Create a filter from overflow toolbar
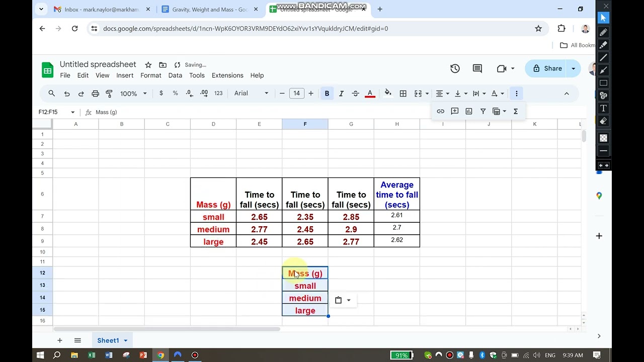The width and height of the screenshot is (644, 362). click(x=483, y=111)
